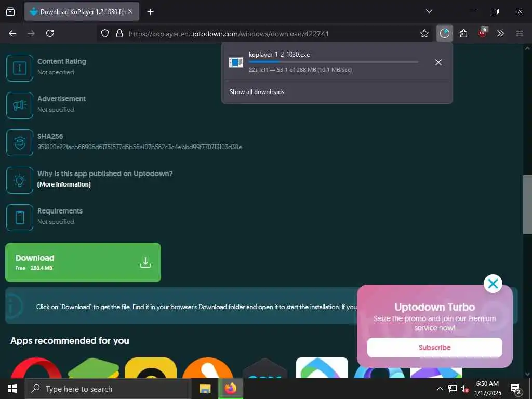Click the koplayer download file icon

pyautogui.click(x=236, y=62)
